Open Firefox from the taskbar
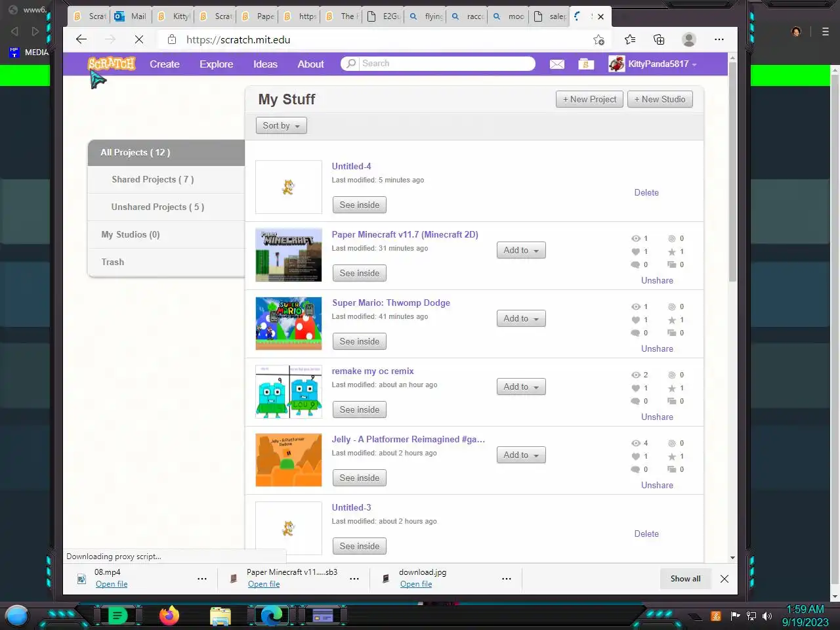 (x=169, y=616)
